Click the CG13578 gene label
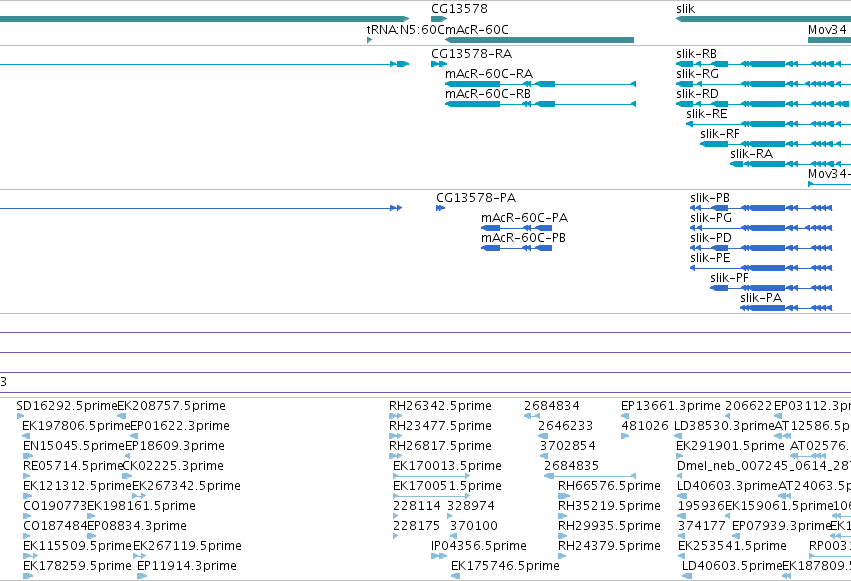Viewport: 851px width, 581px height. coord(459,9)
